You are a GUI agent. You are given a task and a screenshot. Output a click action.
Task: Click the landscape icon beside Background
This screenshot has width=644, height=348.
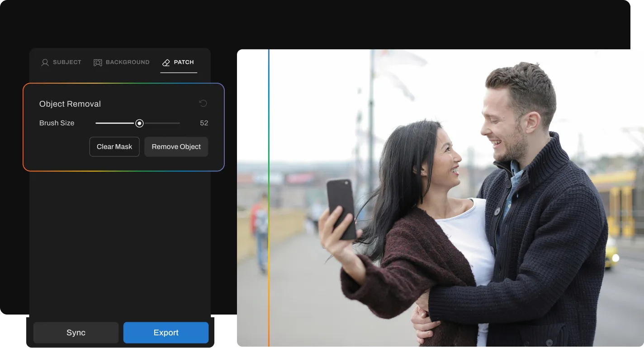98,62
